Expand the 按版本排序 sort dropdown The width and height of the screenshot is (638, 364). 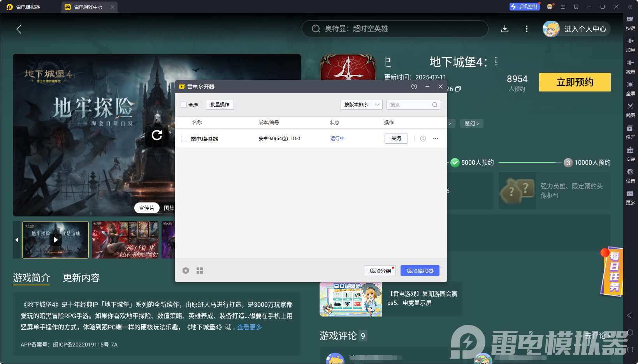361,105
